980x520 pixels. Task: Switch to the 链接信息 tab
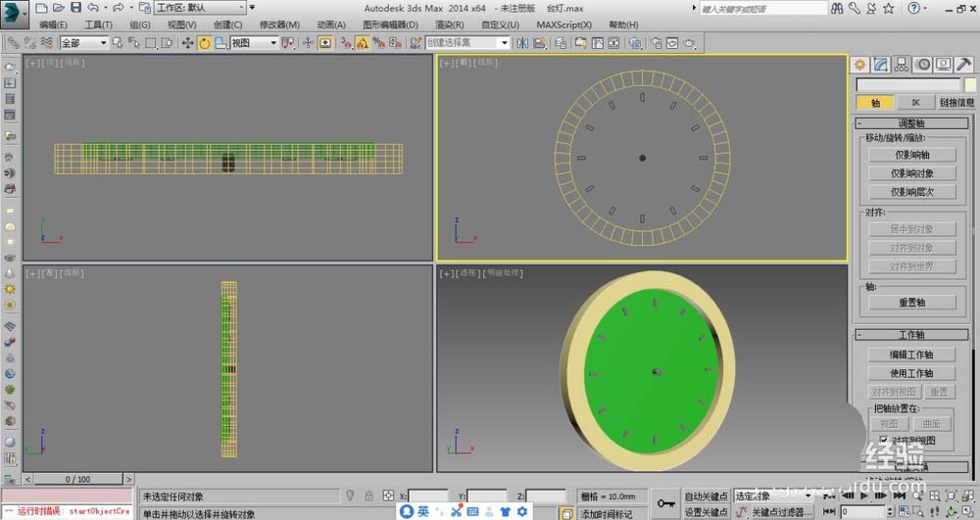(956, 103)
